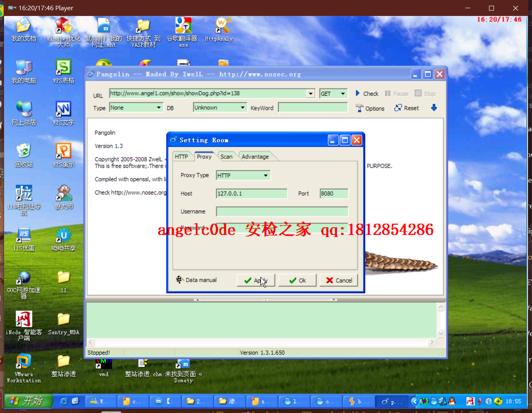Click the proxy Host field 127.0.0.1

pos(252,194)
